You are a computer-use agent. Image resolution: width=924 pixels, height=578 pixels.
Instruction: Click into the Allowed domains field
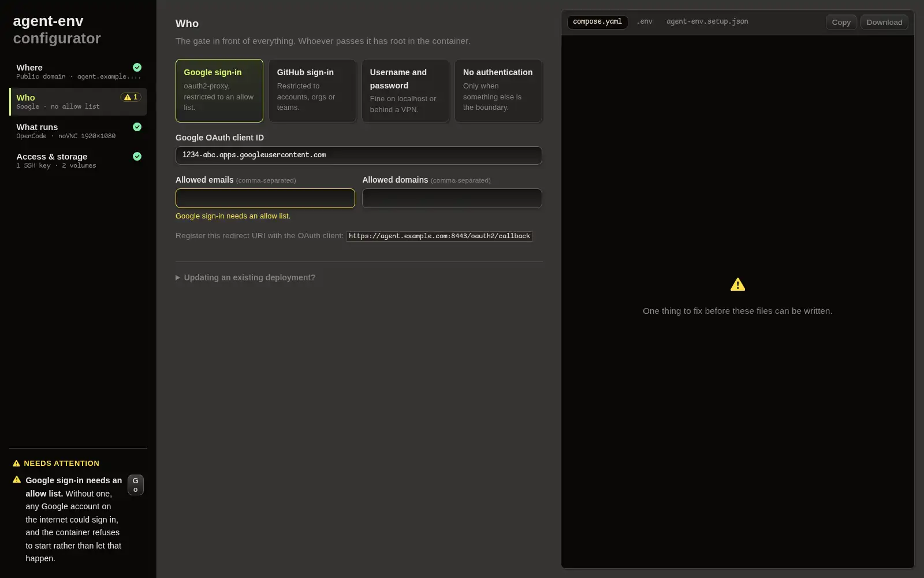(x=452, y=198)
